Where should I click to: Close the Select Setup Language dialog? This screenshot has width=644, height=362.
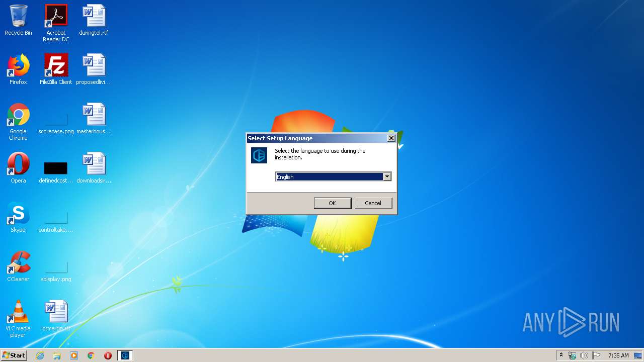pyautogui.click(x=391, y=138)
